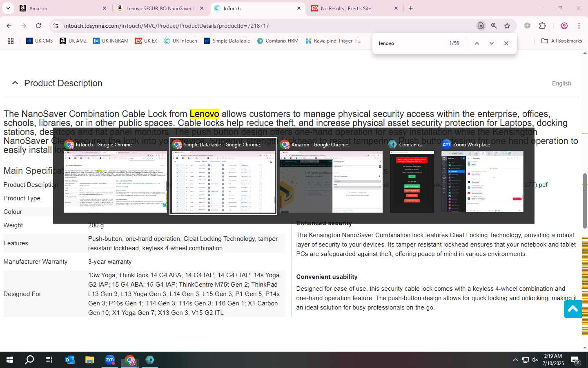Click the 200 g weight value
This screenshot has width=588, height=368.
point(96,225)
